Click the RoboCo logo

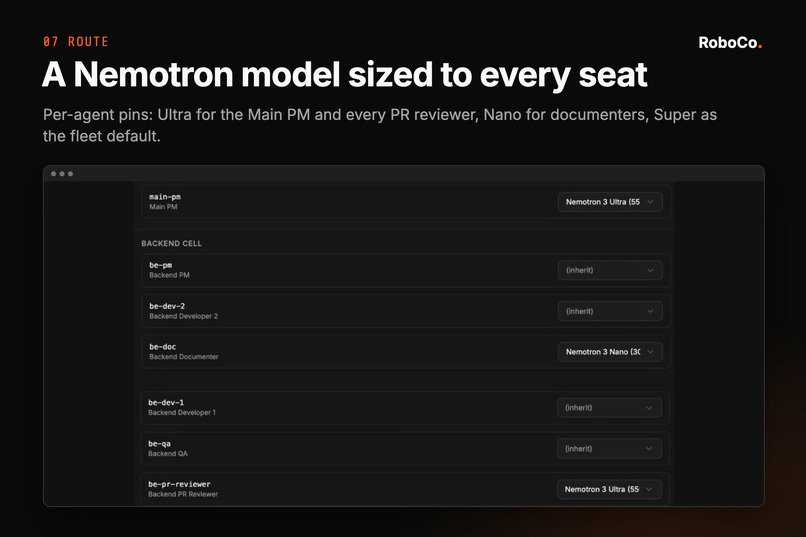[x=730, y=43]
